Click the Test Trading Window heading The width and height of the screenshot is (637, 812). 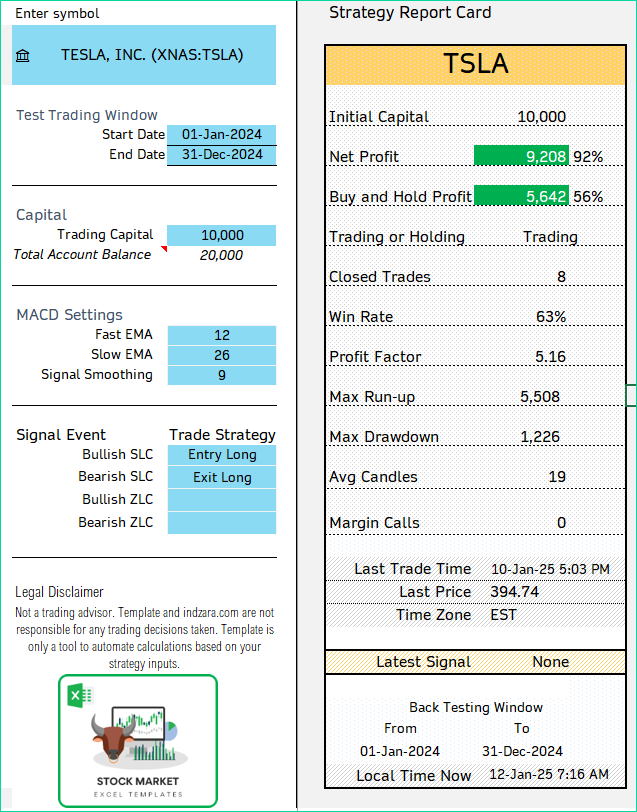click(86, 115)
